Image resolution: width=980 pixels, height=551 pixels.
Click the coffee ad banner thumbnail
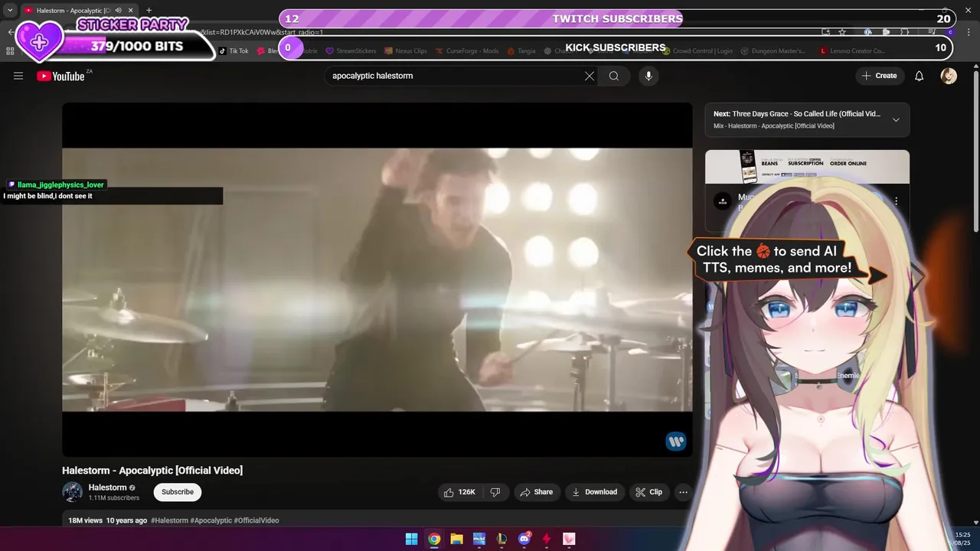click(807, 167)
